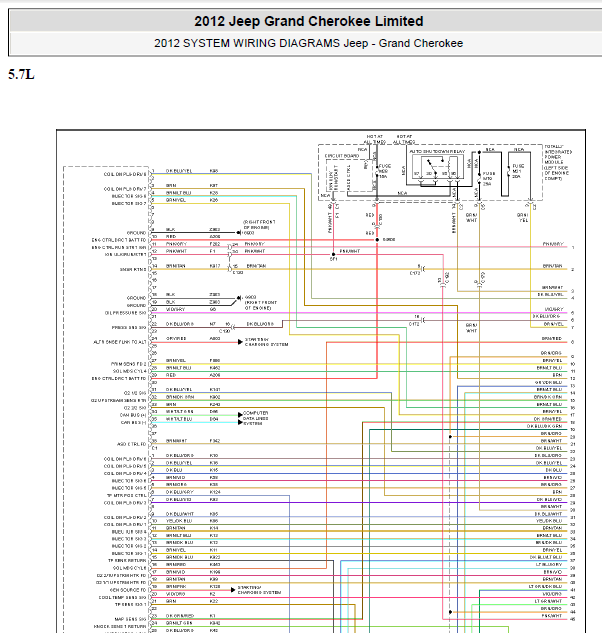Click the 'BRN/TAN' label at output line 2
The height and width of the screenshot is (633, 602).
(x=552, y=266)
